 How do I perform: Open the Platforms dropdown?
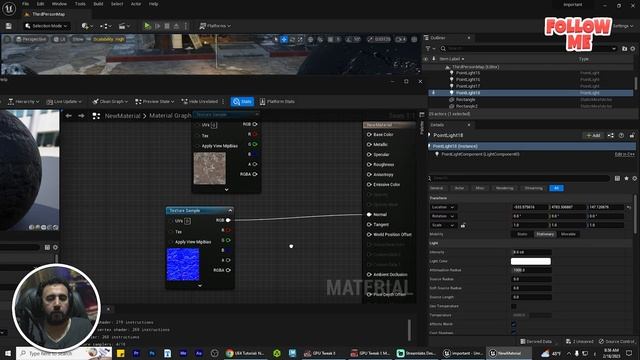pos(215,26)
